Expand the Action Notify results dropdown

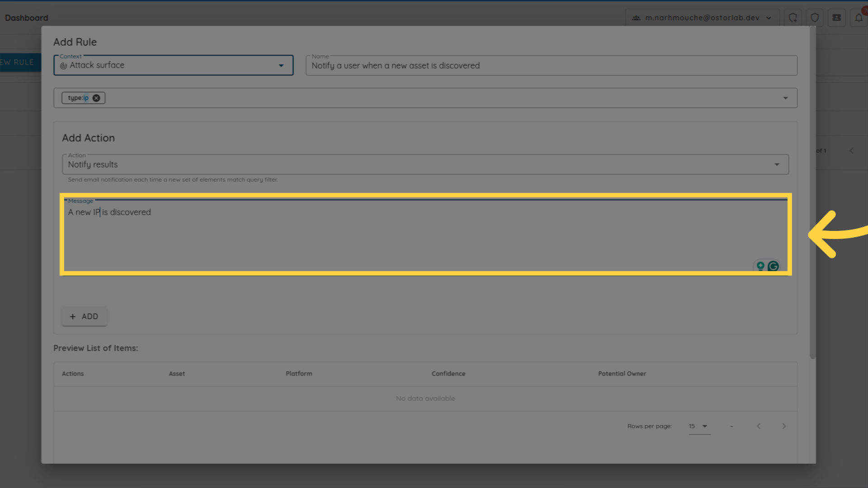(x=425, y=164)
